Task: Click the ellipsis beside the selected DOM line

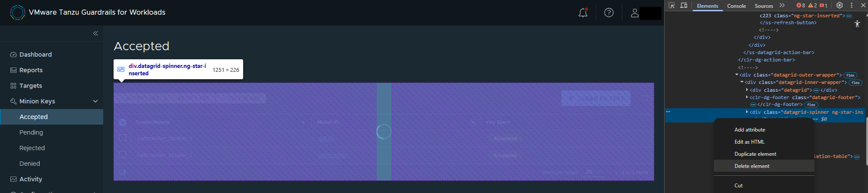Action: tap(668, 112)
